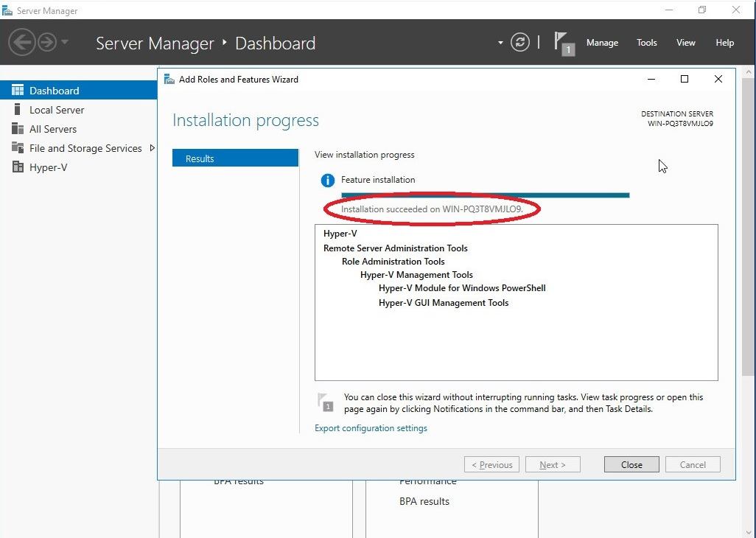Select the Results step in wizard

[x=235, y=158]
